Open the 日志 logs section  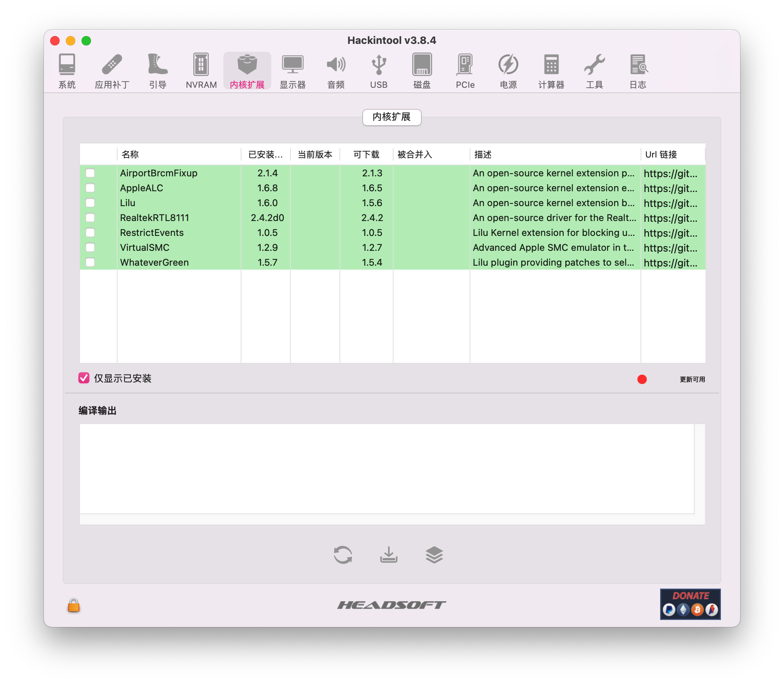[638, 71]
